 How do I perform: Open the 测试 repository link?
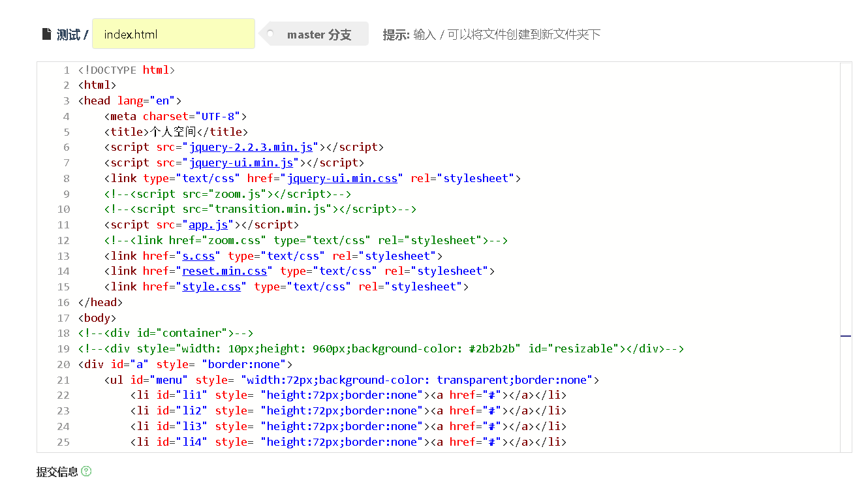click(x=68, y=35)
